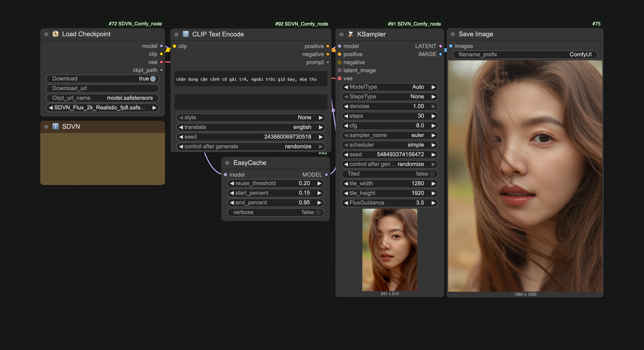Click the Save Image output portrait
The height and width of the screenshot is (350, 644).
click(525, 176)
